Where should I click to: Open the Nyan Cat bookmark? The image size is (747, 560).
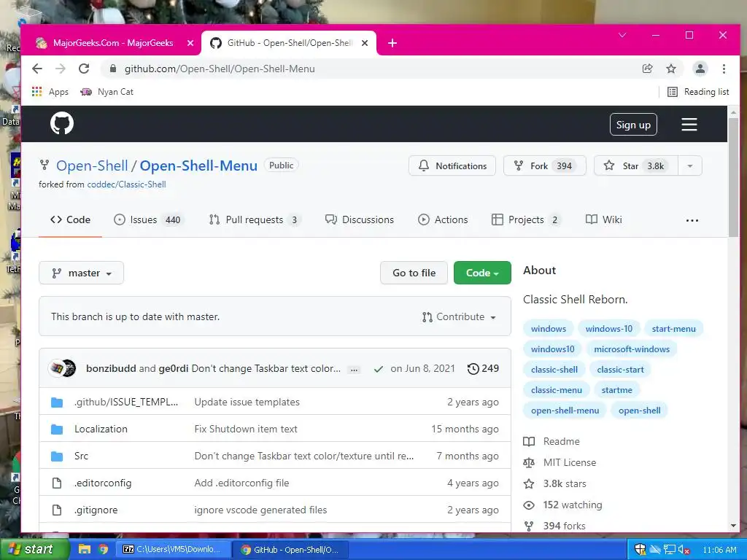click(107, 91)
